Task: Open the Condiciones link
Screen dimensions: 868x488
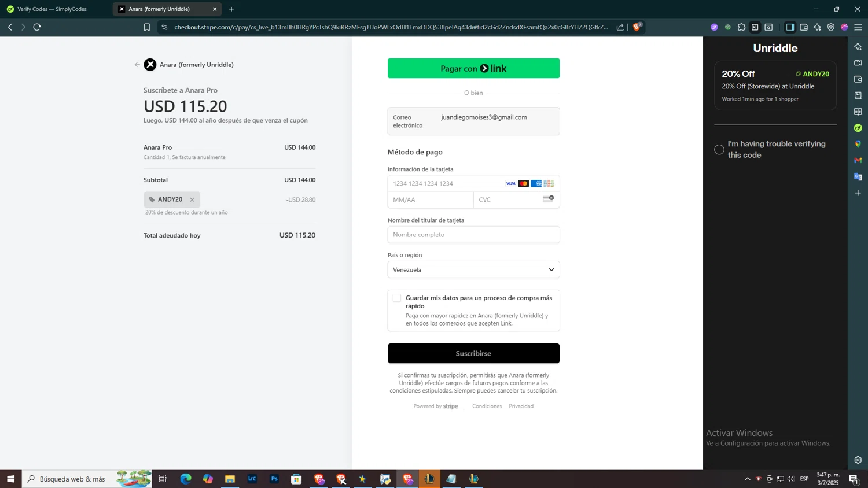Action: (487, 406)
